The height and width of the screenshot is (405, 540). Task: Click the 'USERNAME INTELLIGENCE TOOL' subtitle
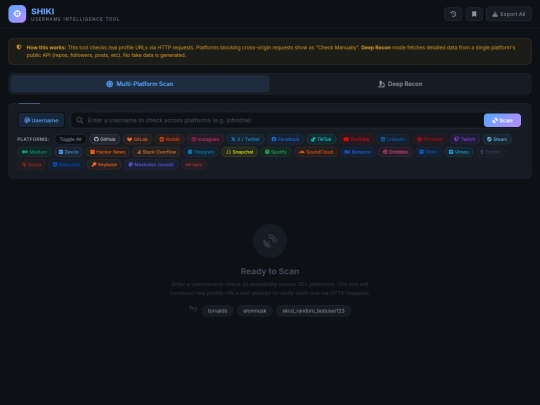point(75,19)
